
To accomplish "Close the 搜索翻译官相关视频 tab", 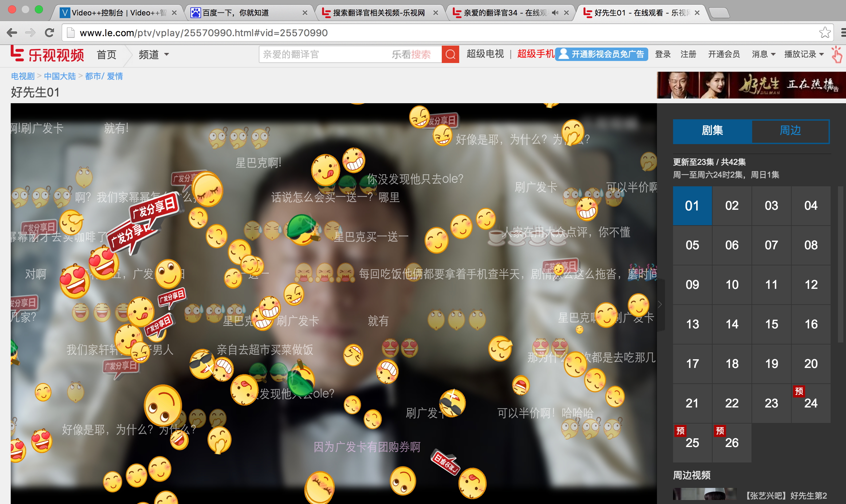I will point(436,13).
